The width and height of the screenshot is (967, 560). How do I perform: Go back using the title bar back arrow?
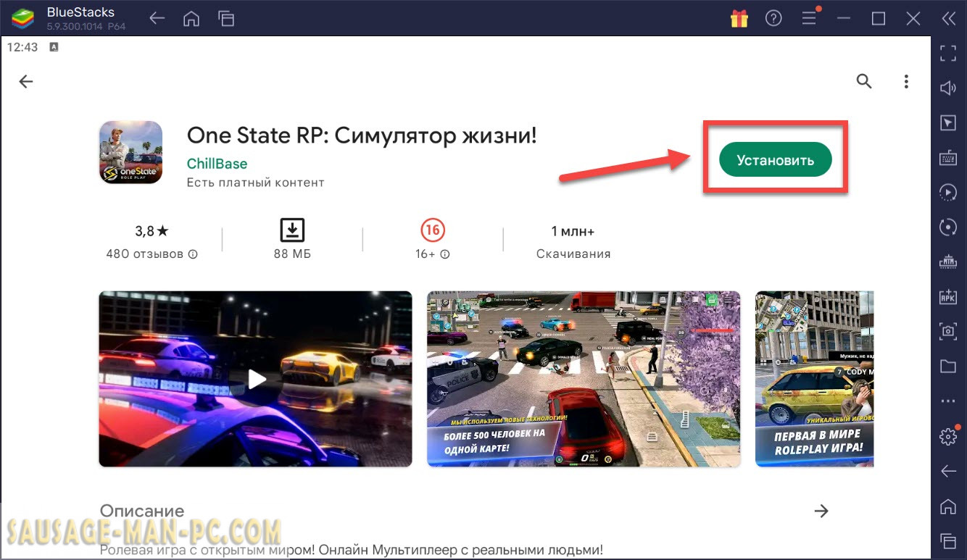click(x=157, y=20)
